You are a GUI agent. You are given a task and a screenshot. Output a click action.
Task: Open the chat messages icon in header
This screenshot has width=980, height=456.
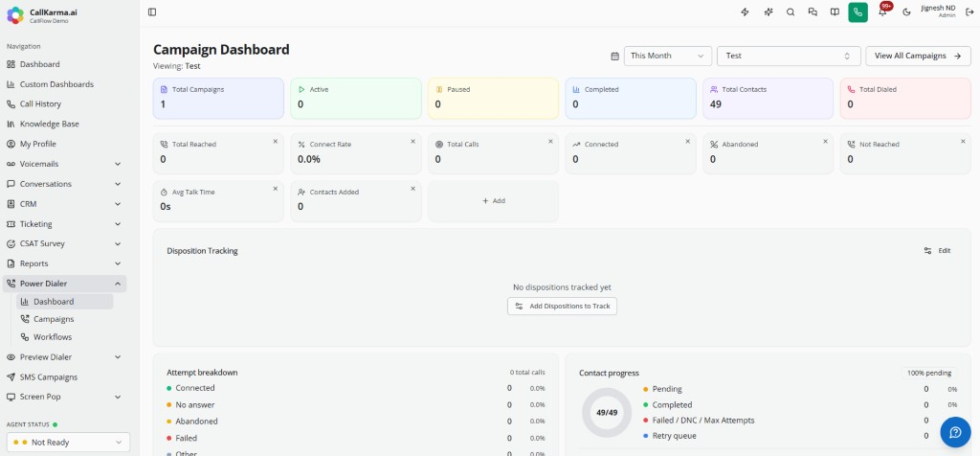pos(813,11)
